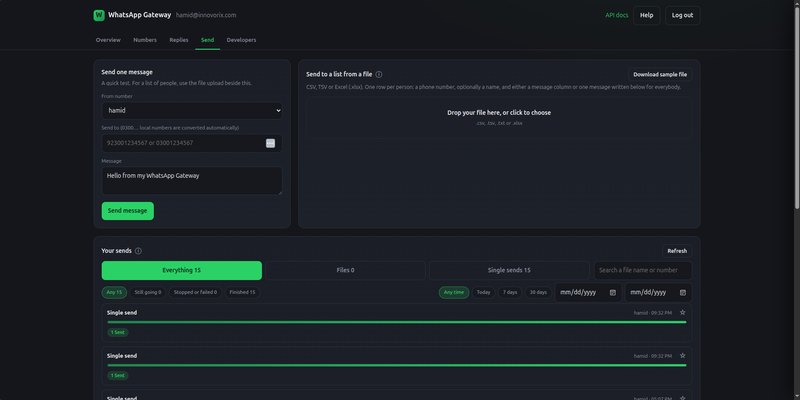The image size is (800, 400).
Task: Click the info icon beside Send to a list from a file
Action: [379, 74]
